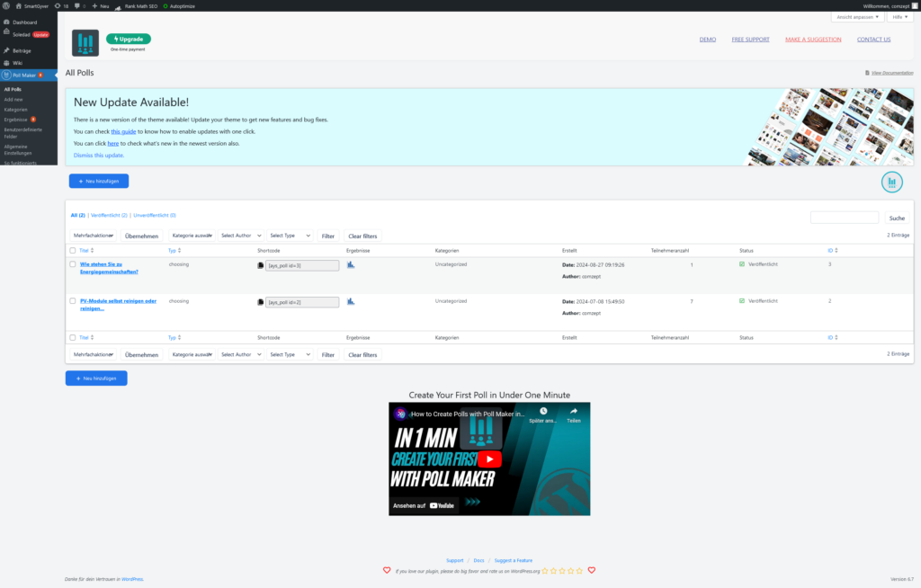Expand the top Select Type dropdown
Image resolution: width=921 pixels, height=588 pixels.
click(x=290, y=236)
